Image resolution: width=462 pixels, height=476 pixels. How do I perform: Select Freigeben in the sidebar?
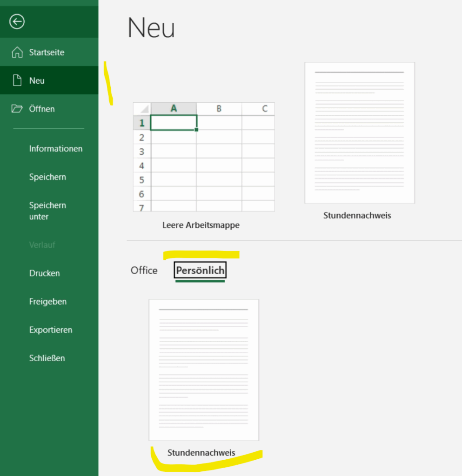click(47, 302)
